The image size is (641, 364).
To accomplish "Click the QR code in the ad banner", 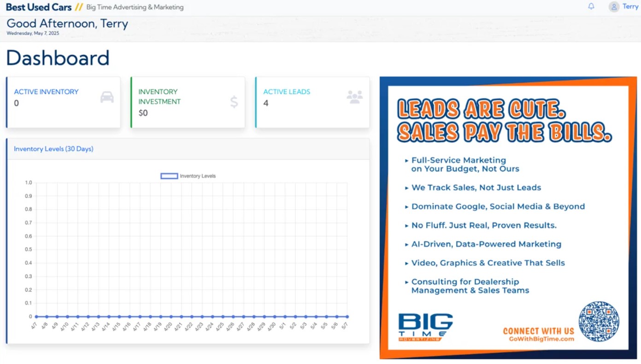I will [x=599, y=322].
